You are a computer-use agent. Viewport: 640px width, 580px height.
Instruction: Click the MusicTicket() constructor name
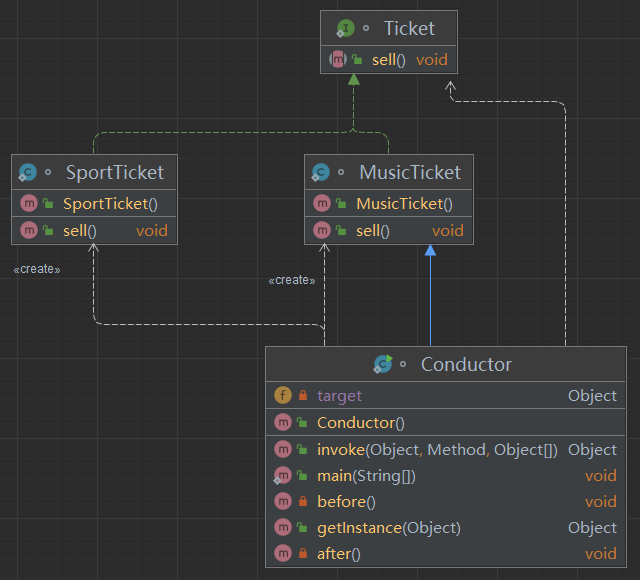tap(404, 204)
